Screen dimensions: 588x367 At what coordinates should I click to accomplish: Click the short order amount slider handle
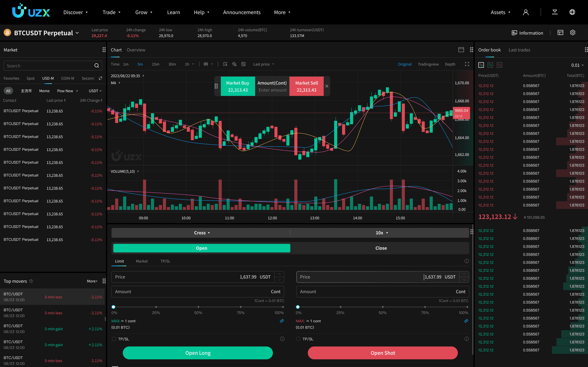click(298, 307)
